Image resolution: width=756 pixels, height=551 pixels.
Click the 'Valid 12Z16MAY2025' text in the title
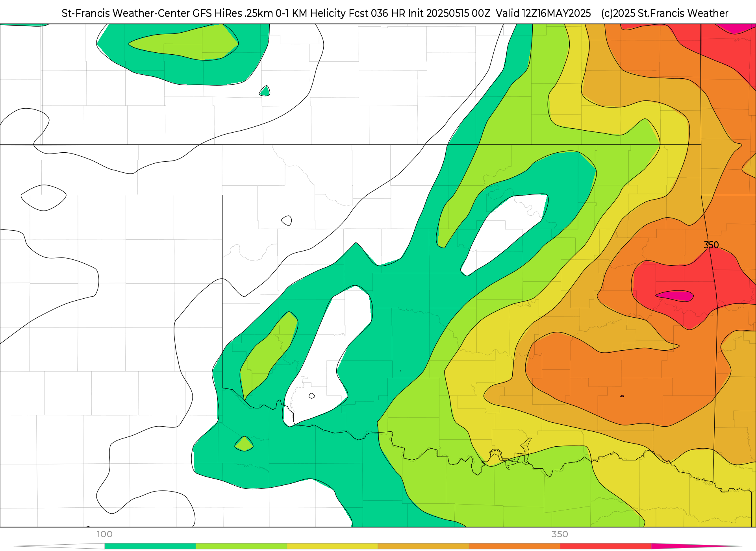(543, 13)
